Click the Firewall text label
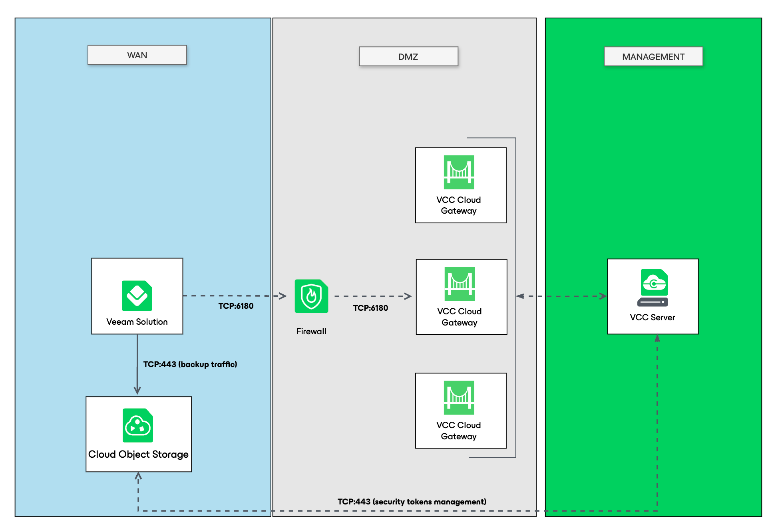 point(311,332)
